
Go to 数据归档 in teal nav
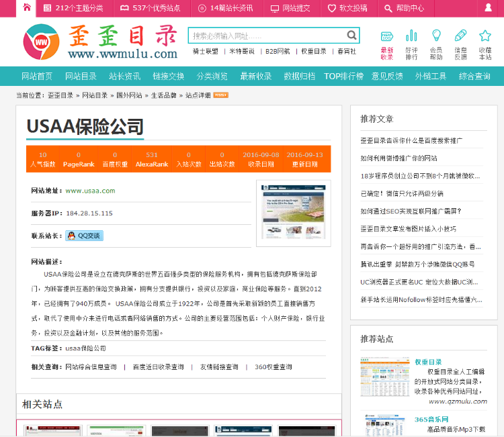[x=299, y=77]
